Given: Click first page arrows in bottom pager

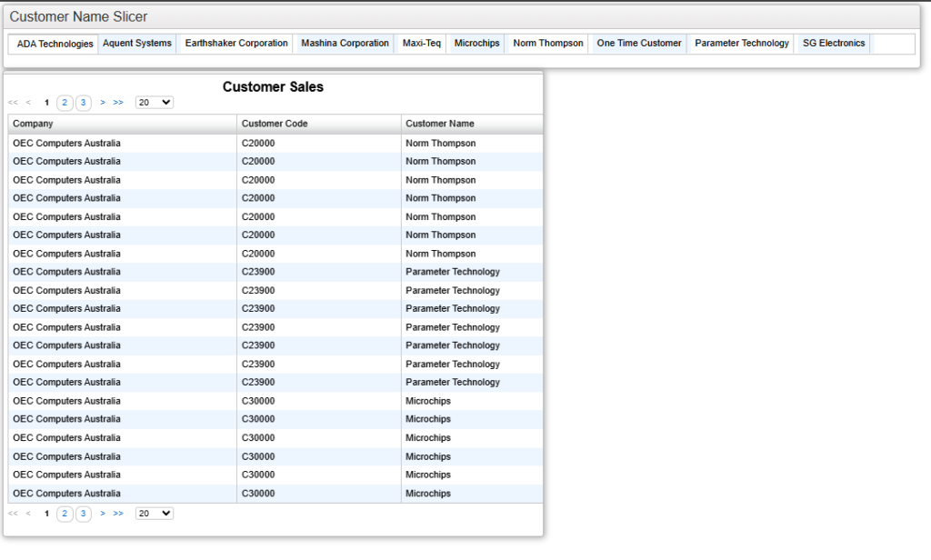Looking at the screenshot, I should pyautogui.click(x=13, y=514).
